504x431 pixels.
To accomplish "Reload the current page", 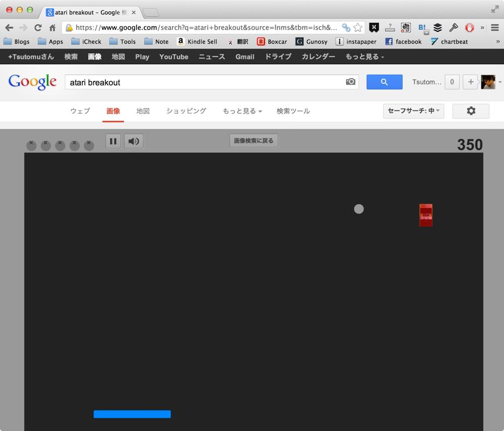I will point(38,28).
